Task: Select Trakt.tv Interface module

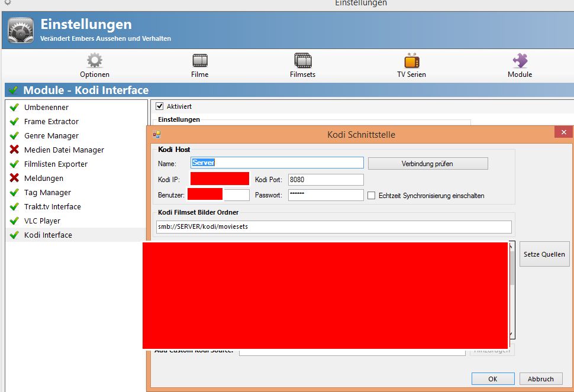Action: pos(76,206)
